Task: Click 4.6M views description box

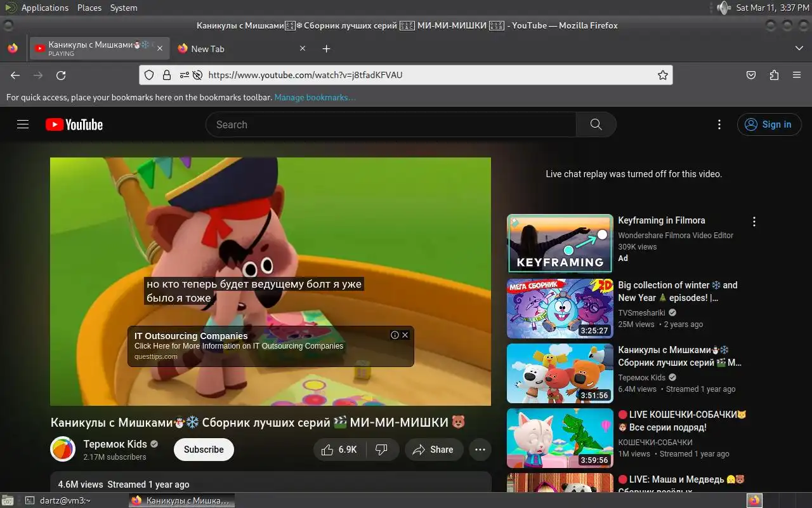Action: tap(271, 482)
